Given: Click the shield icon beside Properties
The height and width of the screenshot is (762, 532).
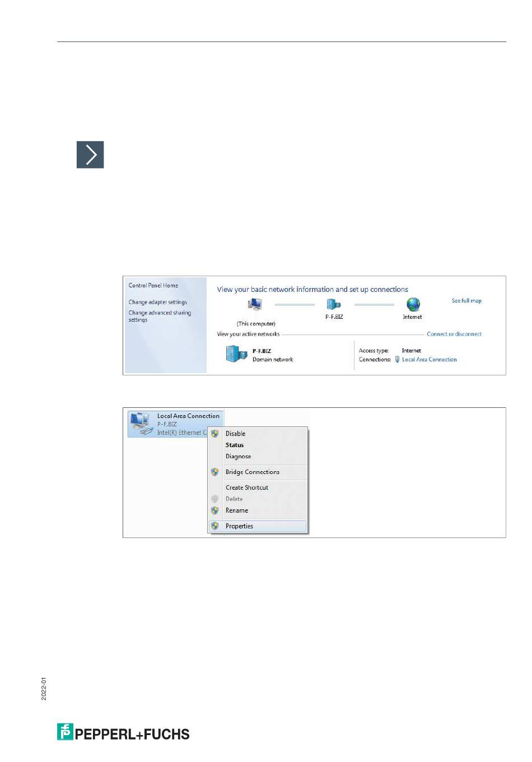Looking at the screenshot, I should click(x=214, y=526).
